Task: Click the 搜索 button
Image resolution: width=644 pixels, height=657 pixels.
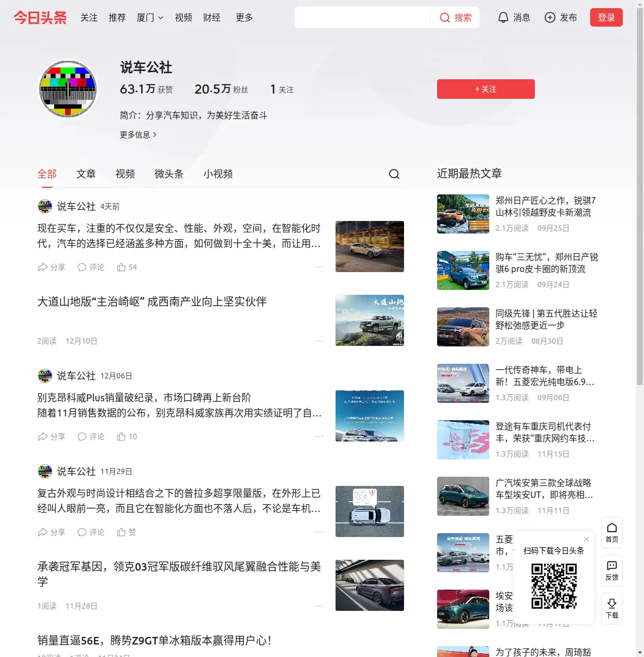Action: (456, 18)
